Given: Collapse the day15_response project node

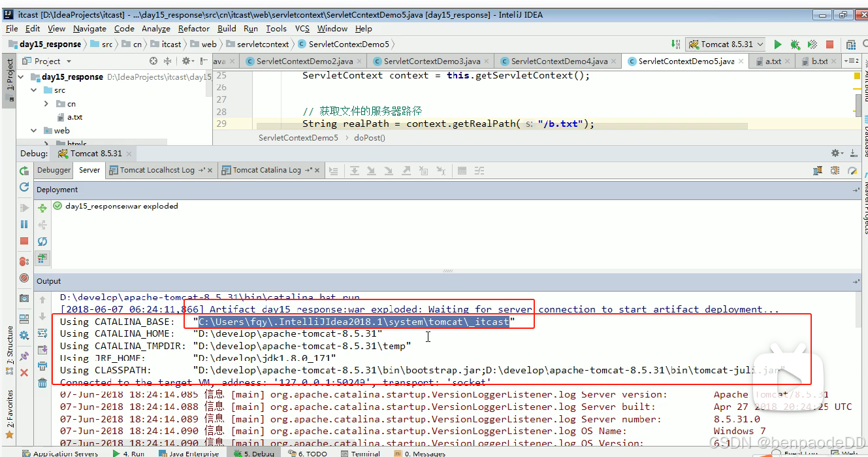Looking at the screenshot, I should tap(21, 76).
